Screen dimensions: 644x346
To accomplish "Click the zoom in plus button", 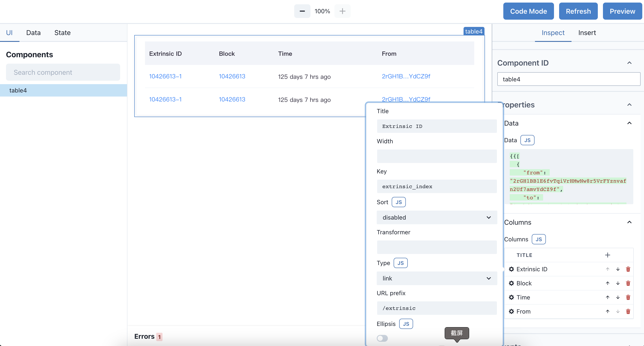I will click(x=342, y=11).
